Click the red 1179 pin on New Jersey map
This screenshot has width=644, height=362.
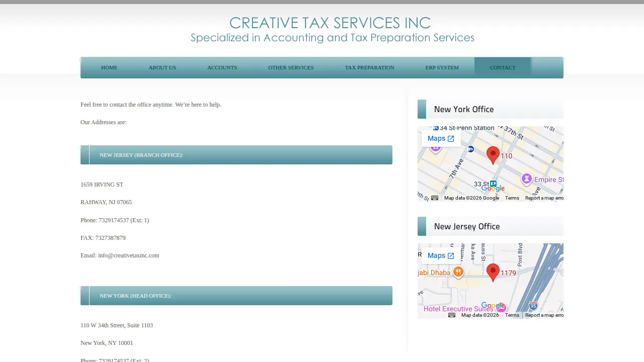[493, 272]
